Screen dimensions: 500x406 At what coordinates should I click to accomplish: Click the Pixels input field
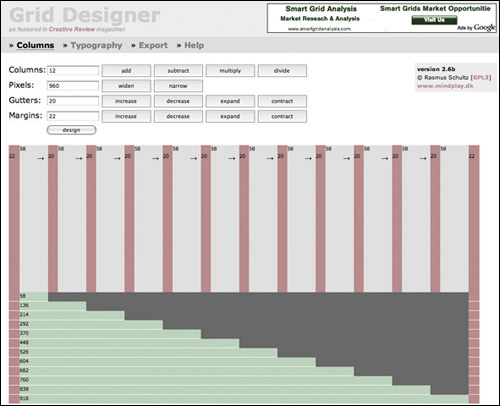click(x=73, y=86)
